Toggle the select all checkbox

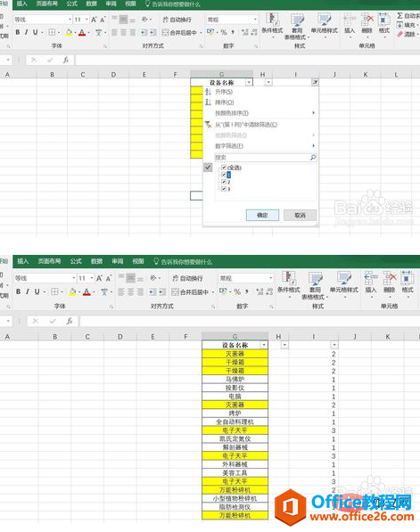pyautogui.click(x=224, y=168)
